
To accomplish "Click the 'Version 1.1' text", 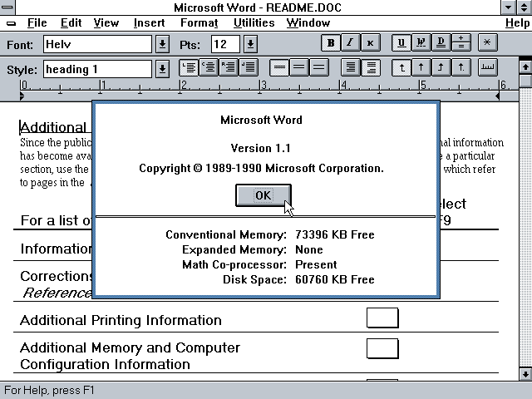I will 260,148.
